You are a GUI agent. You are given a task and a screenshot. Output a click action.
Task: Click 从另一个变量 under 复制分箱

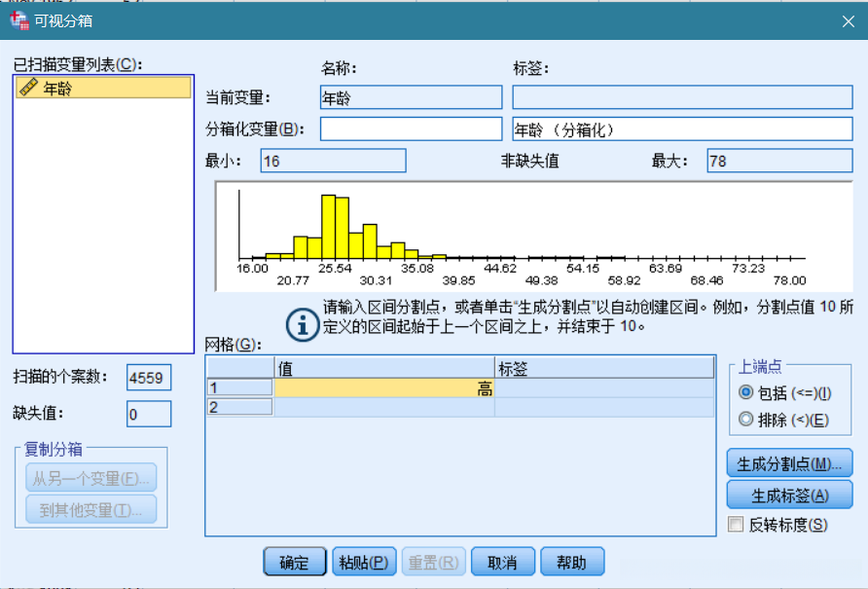[x=90, y=477]
